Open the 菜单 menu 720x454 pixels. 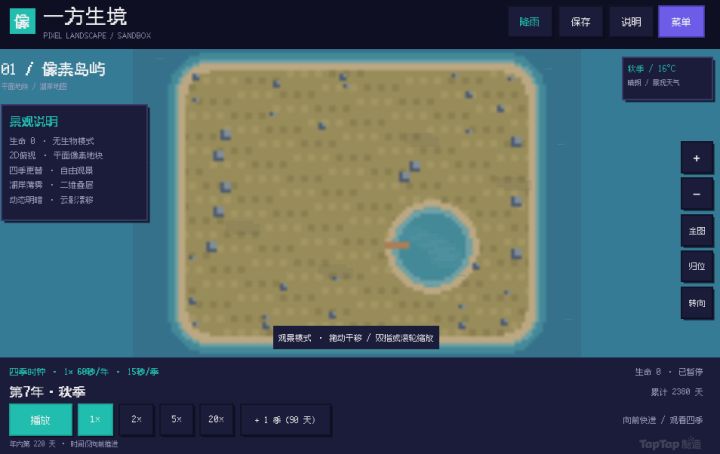(681, 22)
